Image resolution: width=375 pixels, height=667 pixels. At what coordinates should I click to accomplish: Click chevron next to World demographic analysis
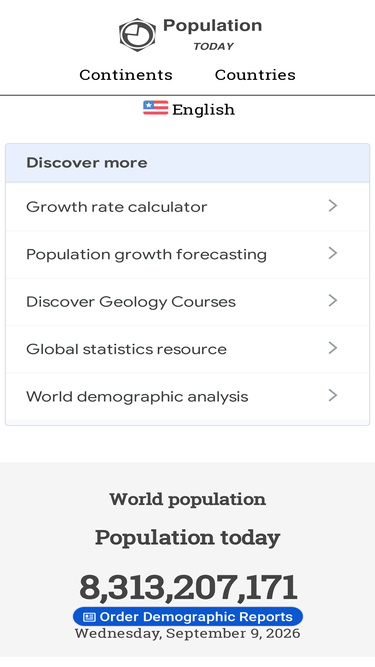coord(333,396)
